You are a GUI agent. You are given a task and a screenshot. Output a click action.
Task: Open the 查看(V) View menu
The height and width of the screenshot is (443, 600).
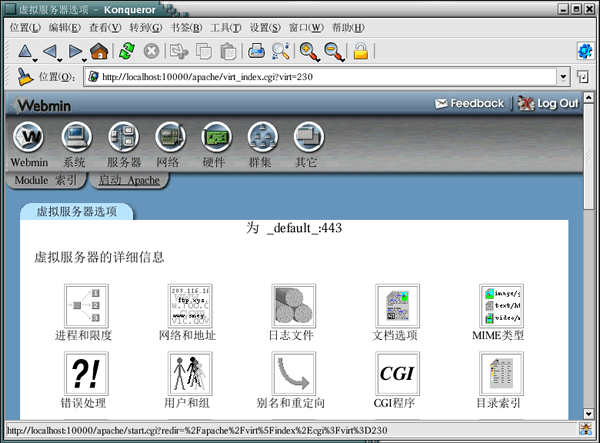(105, 28)
